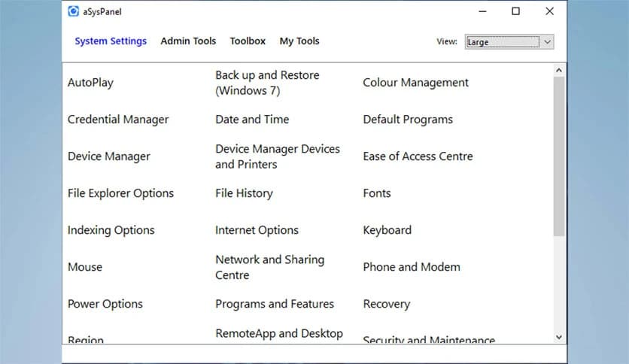Maximize the aSysPanel window
Screen dimensions: 629x364
[x=515, y=11]
